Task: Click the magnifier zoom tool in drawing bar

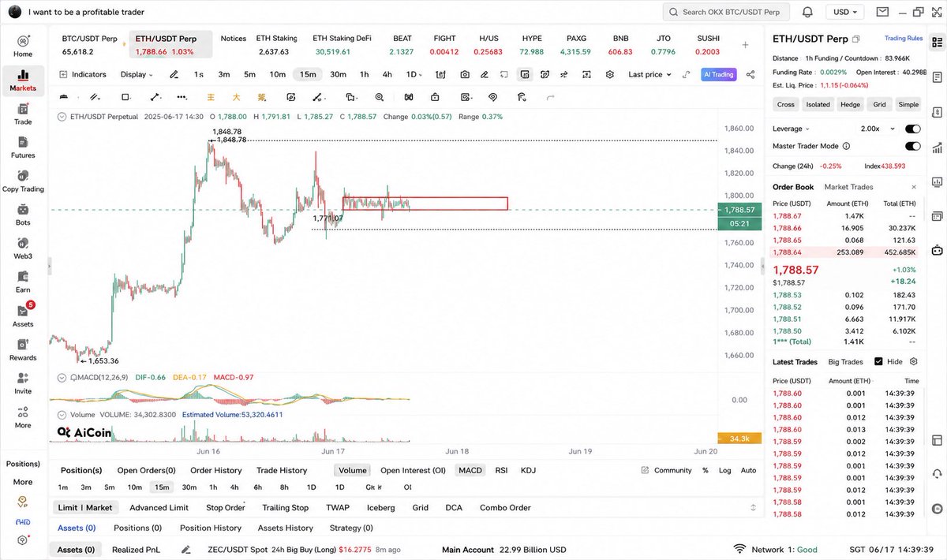Action: tap(380, 97)
